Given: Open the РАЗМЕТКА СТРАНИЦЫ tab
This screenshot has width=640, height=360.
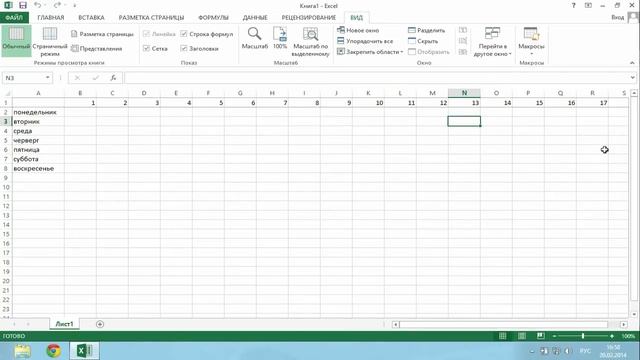Looking at the screenshot, I should pos(151,18).
